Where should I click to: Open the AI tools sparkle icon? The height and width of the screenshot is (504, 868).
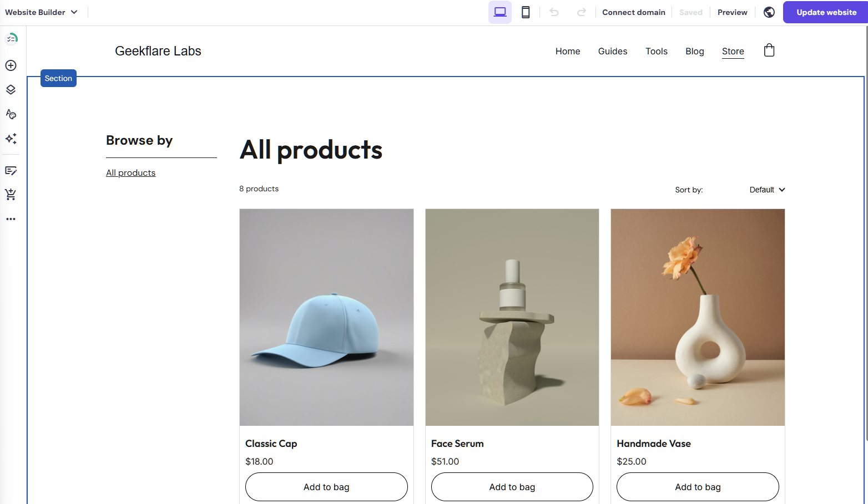pos(11,139)
